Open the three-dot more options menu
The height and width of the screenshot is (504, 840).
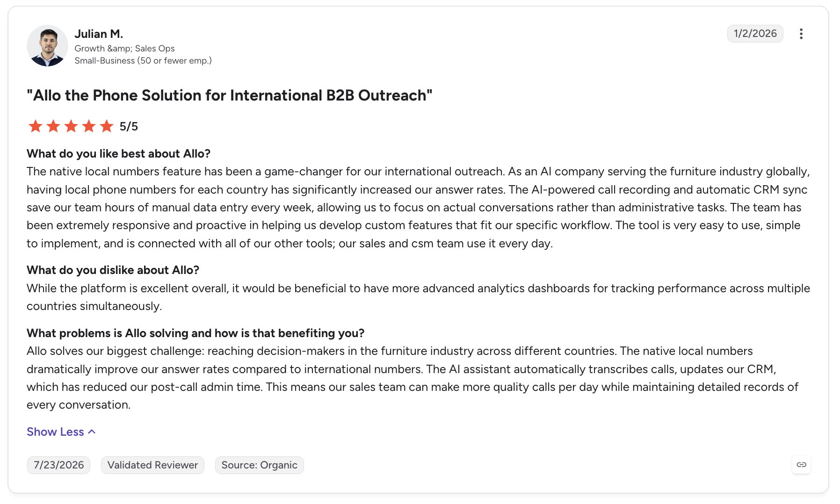[801, 34]
